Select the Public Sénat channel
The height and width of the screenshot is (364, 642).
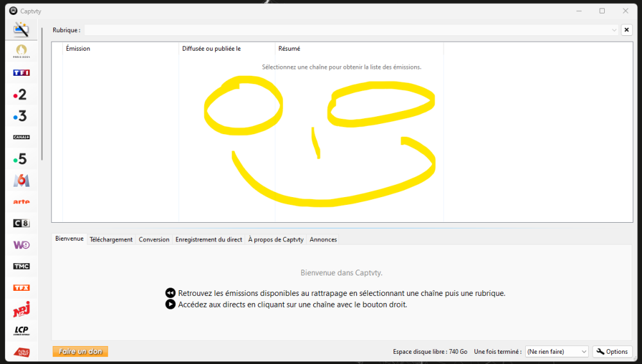pos(21,352)
